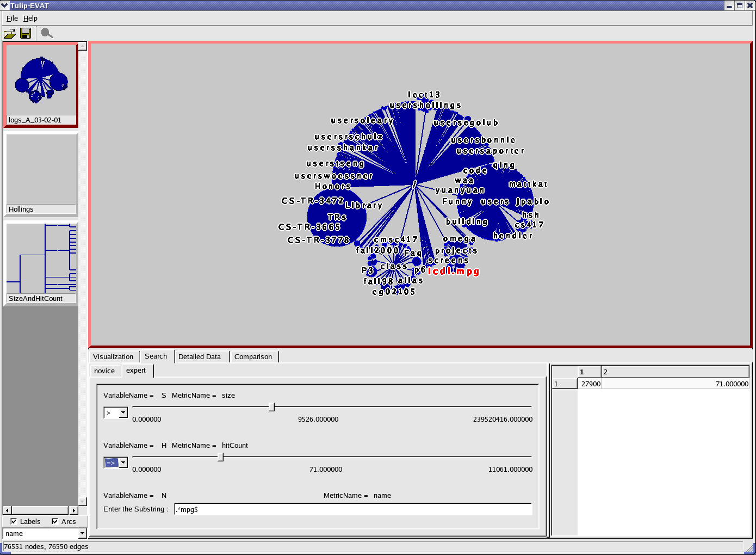
Task: Open the hitCount comparison operator dropdown
Action: coord(123,463)
